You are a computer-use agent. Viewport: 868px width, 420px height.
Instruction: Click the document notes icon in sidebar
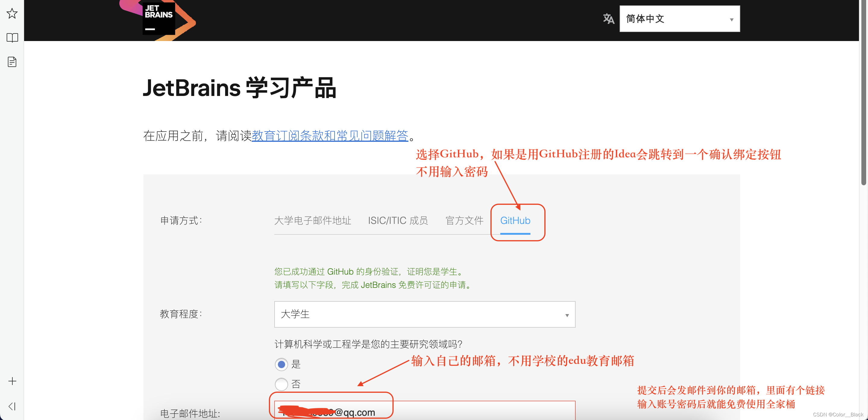click(x=12, y=62)
